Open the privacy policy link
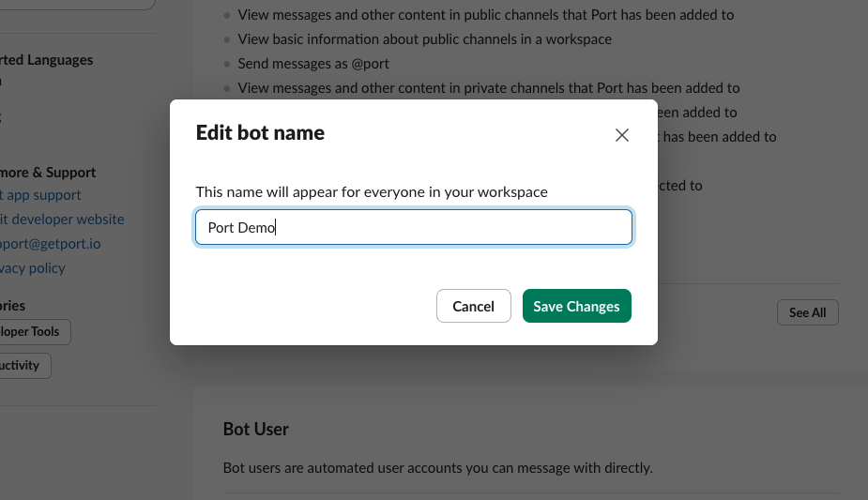 tap(34, 268)
